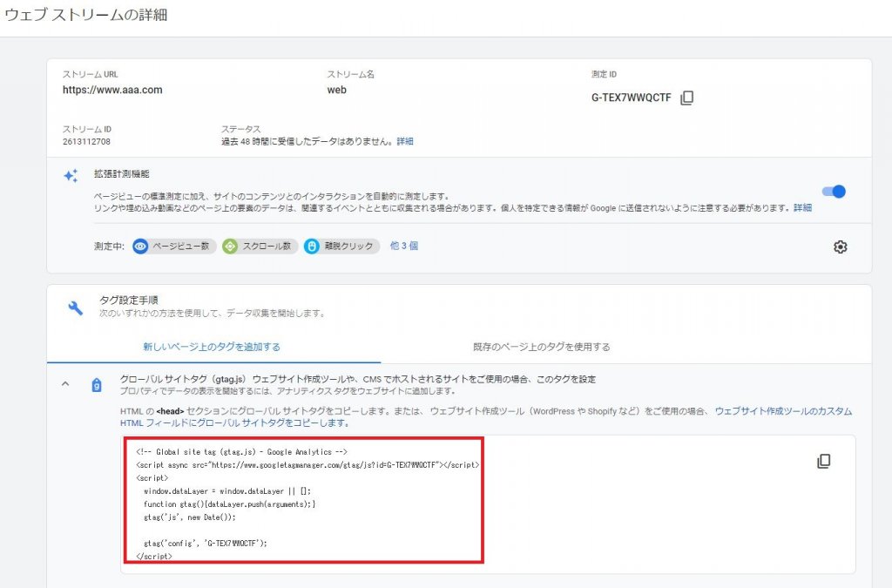Click the wrench icon for tag setup
Screen dimensions: 892x588
[x=76, y=308]
